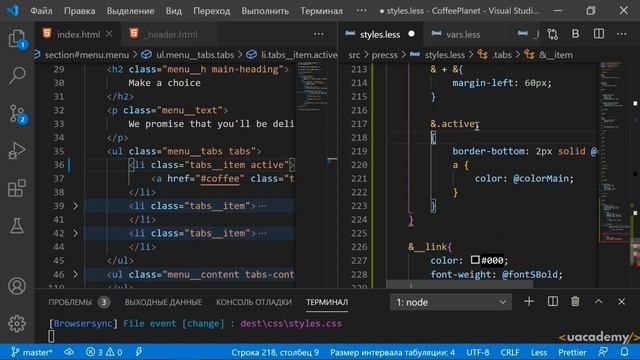Image resolution: width=640 pixels, height=360 pixels.
Task: Open the Extensions view
Action: 17,188
